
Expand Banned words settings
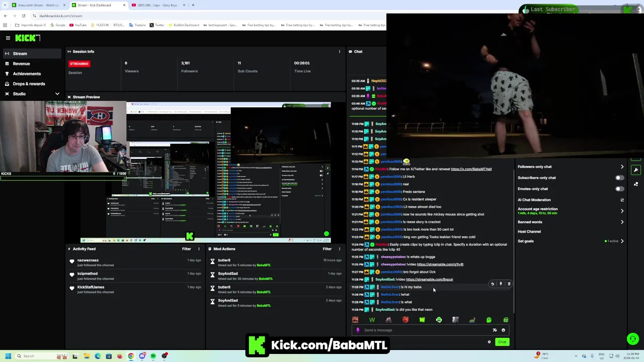pos(622,222)
